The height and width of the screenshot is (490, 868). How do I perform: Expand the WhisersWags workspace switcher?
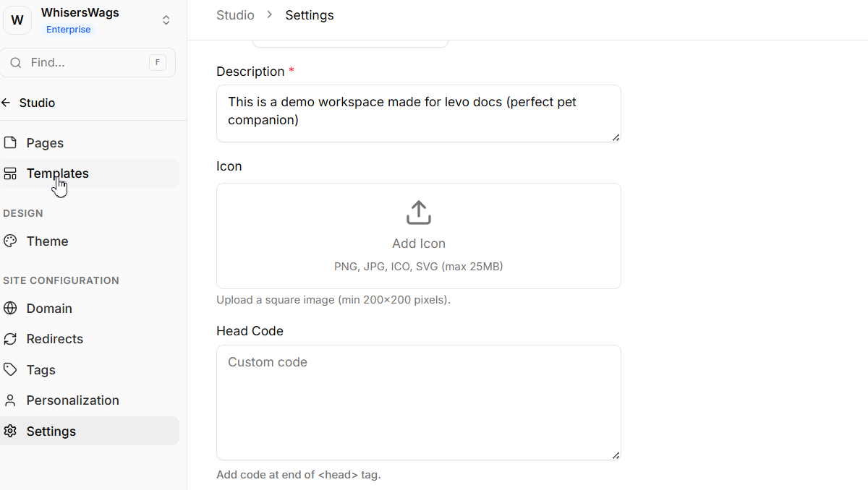pos(166,20)
